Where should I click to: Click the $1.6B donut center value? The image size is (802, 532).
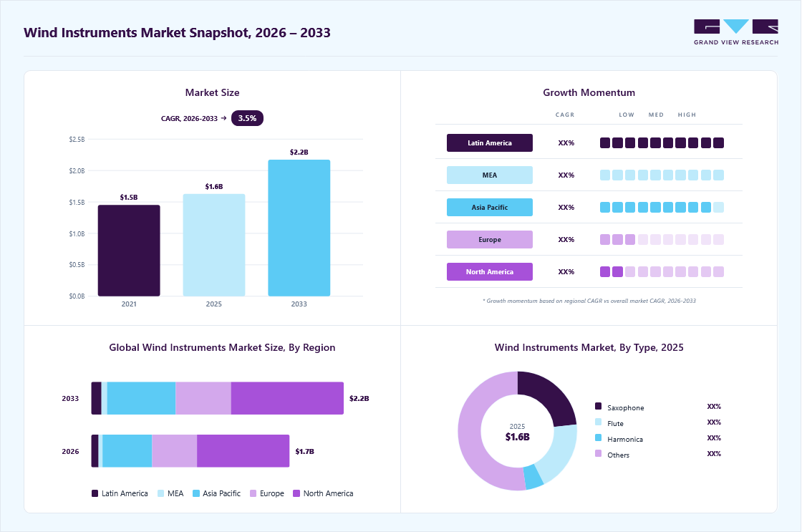[x=517, y=437]
